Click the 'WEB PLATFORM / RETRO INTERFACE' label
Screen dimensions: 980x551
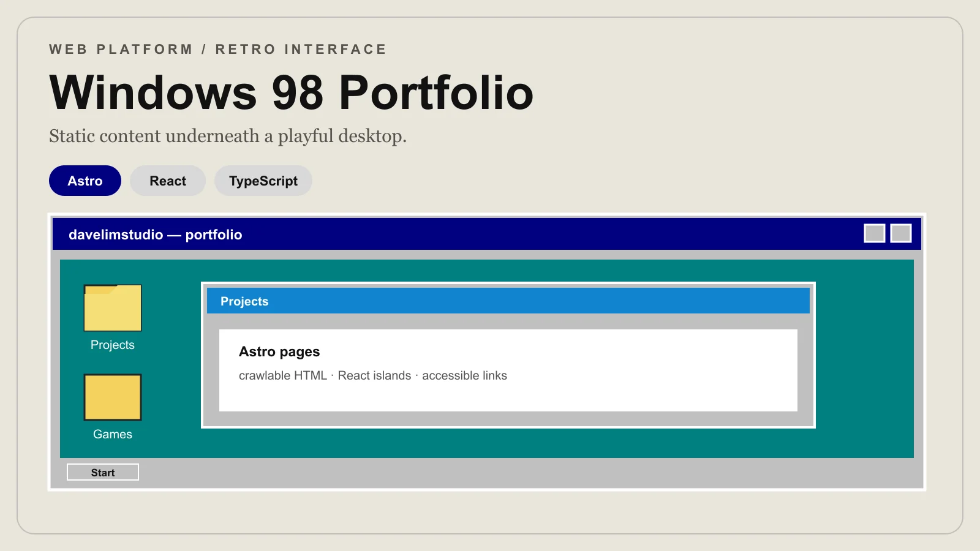click(x=217, y=49)
